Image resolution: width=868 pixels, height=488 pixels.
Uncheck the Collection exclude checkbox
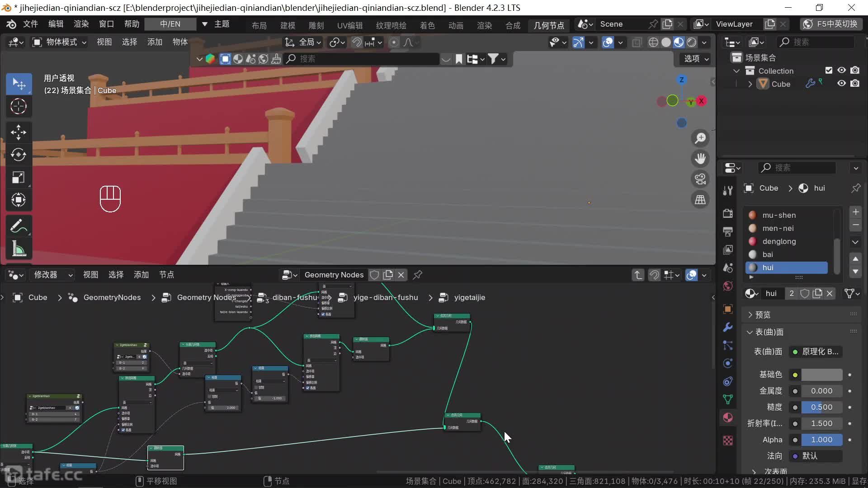[x=829, y=70]
